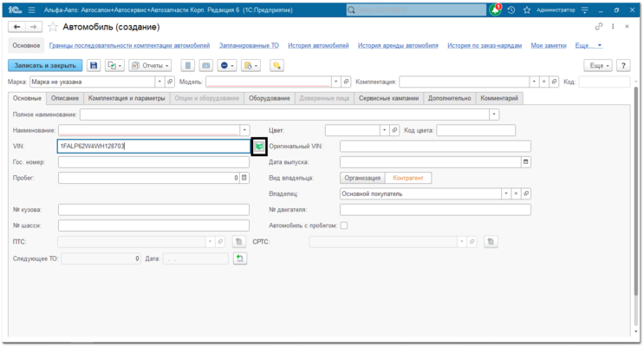The image size is (644, 347).
Task: Open the blue circle toolbar dropdown
Action: click(x=227, y=65)
